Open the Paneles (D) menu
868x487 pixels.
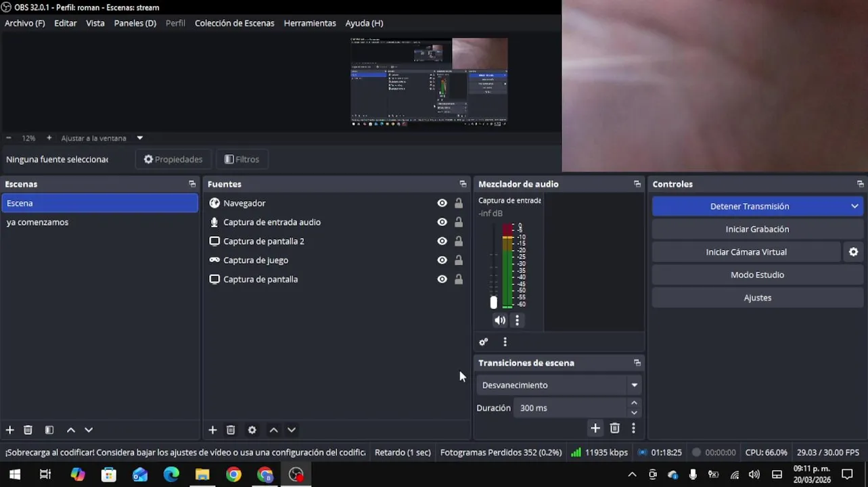[x=135, y=23]
